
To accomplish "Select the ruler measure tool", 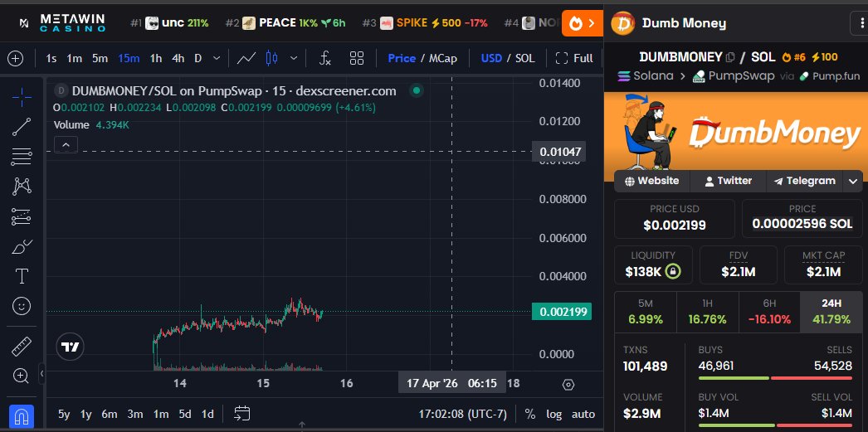I will pyautogui.click(x=22, y=347).
